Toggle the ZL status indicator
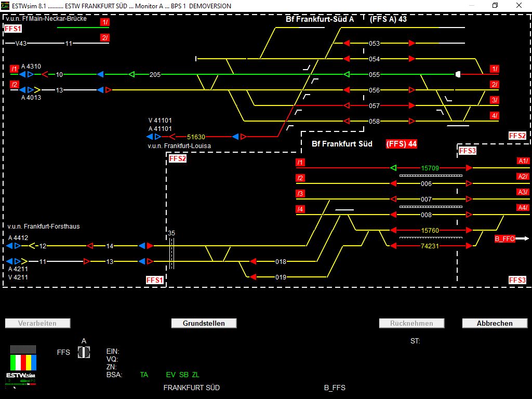Image resolution: width=532 pixels, height=399 pixels. point(195,375)
